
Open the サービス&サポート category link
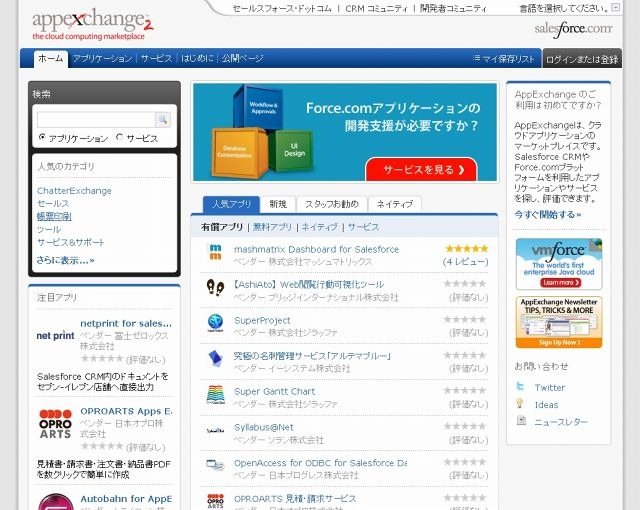[71, 242]
